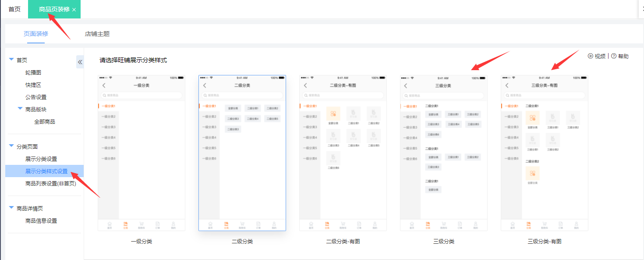Collapse the 商品详情页 section arrow

[11, 208]
